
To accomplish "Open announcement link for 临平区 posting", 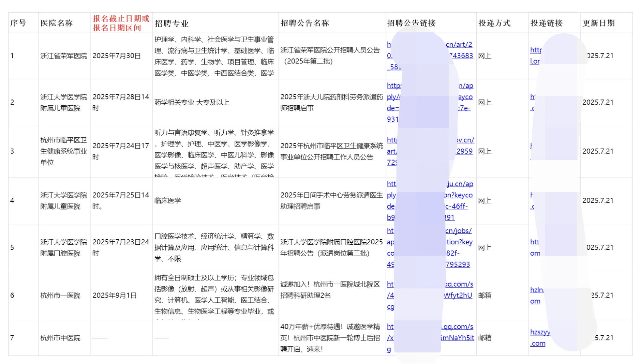I will coord(430,151).
